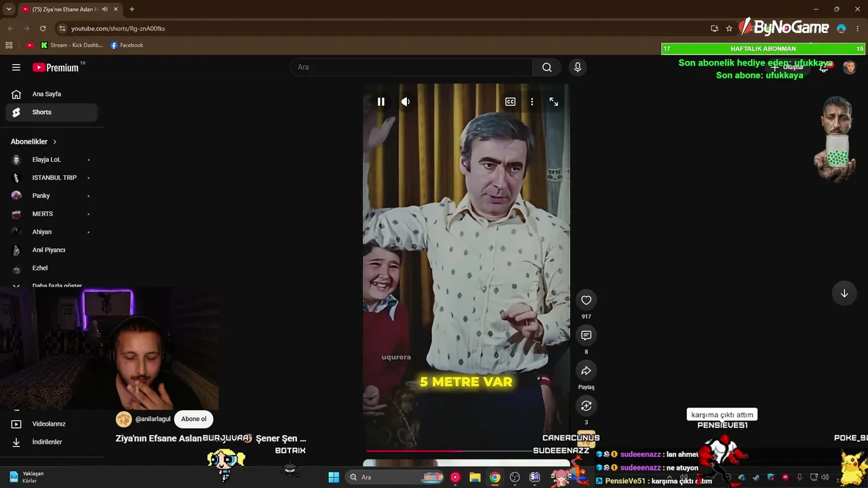Open the Facebook bookmark
The height and width of the screenshot is (488, 868).
(x=127, y=45)
